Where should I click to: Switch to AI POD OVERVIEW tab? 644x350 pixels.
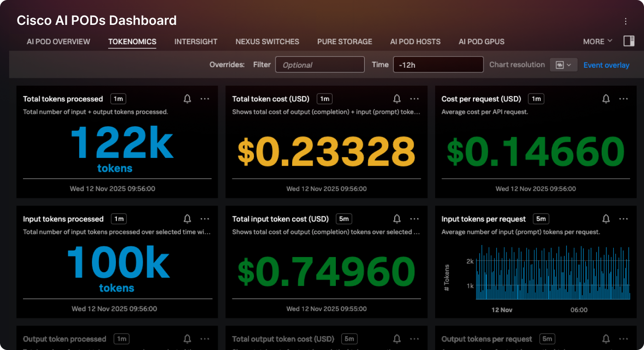[58, 41]
